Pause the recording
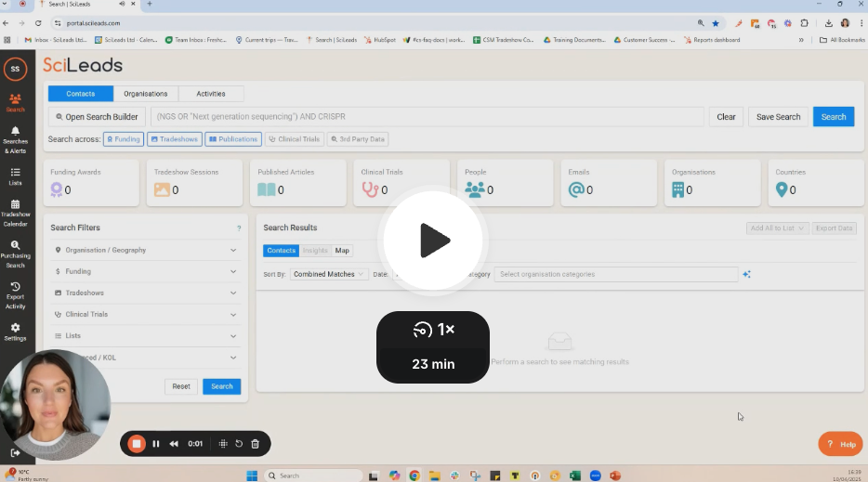This screenshot has width=868, height=482. (156, 444)
